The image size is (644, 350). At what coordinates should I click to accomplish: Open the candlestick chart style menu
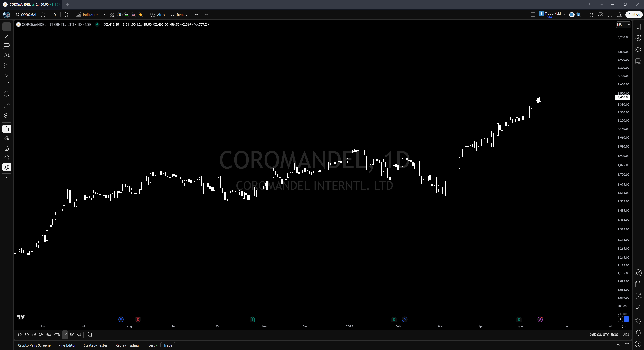[67, 15]
